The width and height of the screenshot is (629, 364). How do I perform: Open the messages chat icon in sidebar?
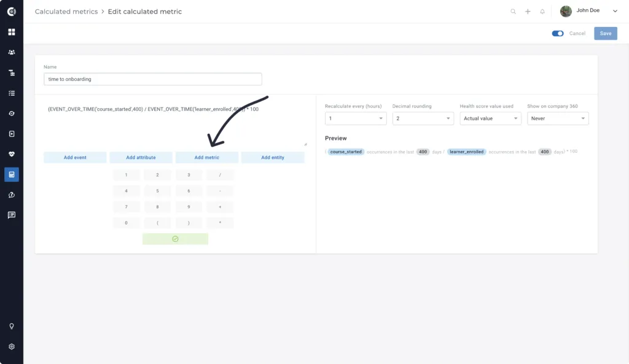coord(12,215)
